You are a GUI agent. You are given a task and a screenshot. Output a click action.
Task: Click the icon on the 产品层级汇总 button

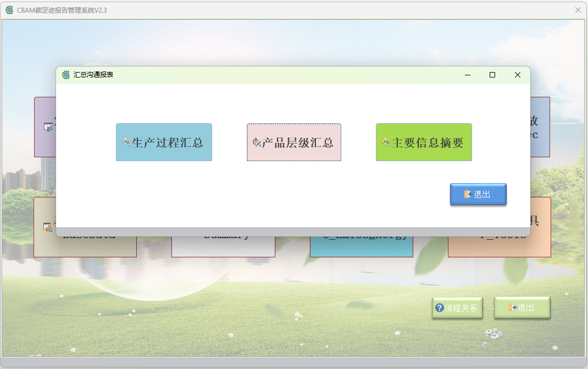(256, 142)
